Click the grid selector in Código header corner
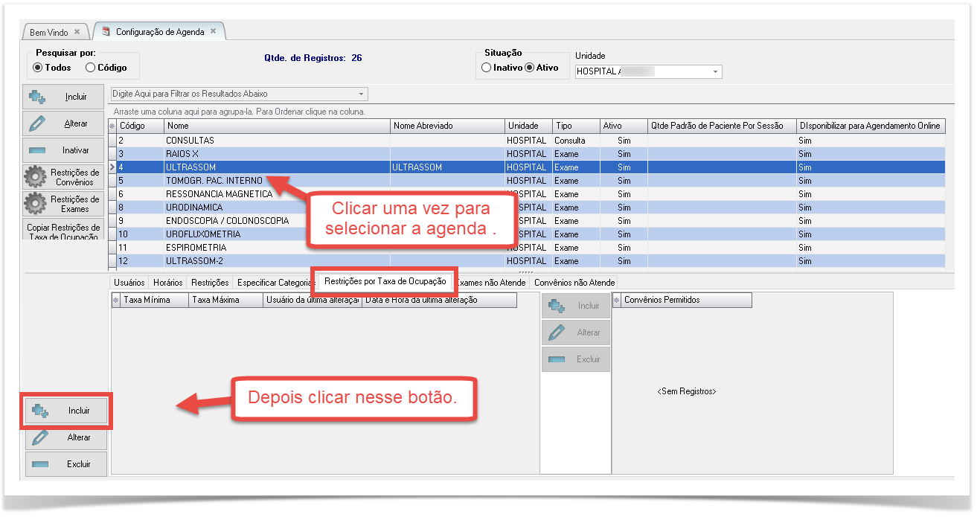 [x=112, y=126]
